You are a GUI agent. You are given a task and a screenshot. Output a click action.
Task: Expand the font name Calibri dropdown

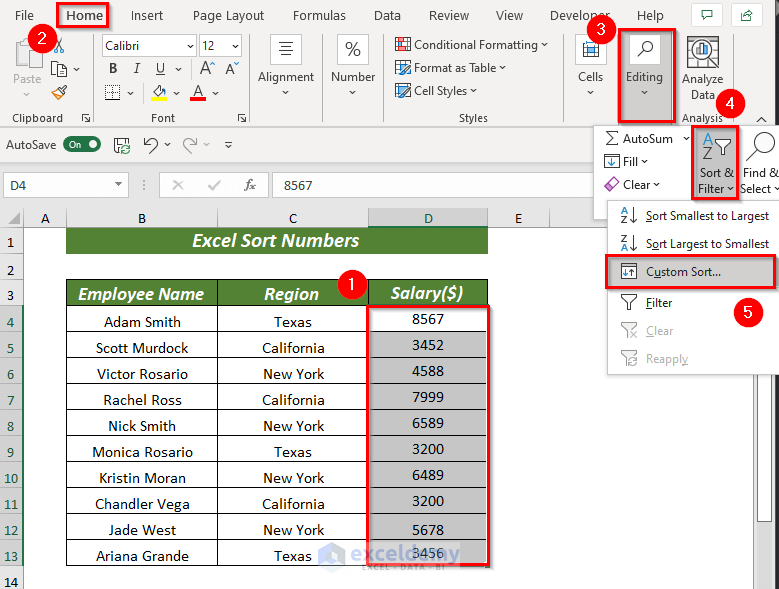(x=189, y=46)
